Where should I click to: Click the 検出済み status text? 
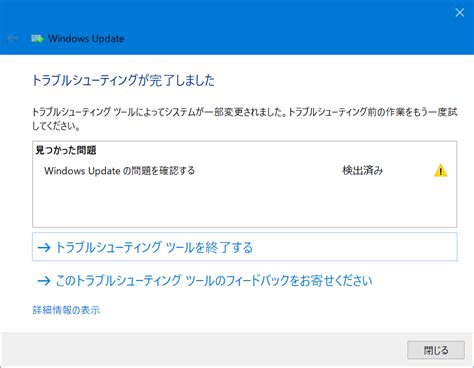(x=362, y=171)
